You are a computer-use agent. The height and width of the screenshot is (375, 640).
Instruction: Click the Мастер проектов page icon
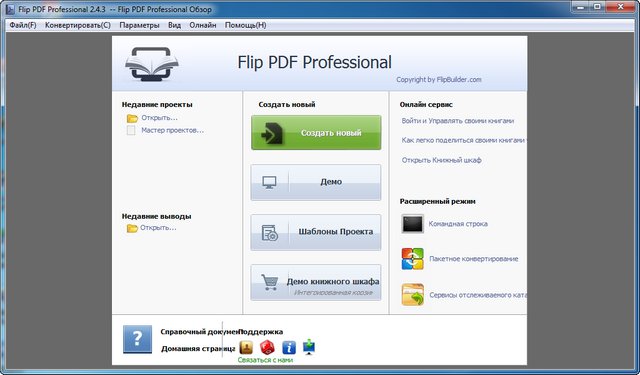[x=131, y=131]
